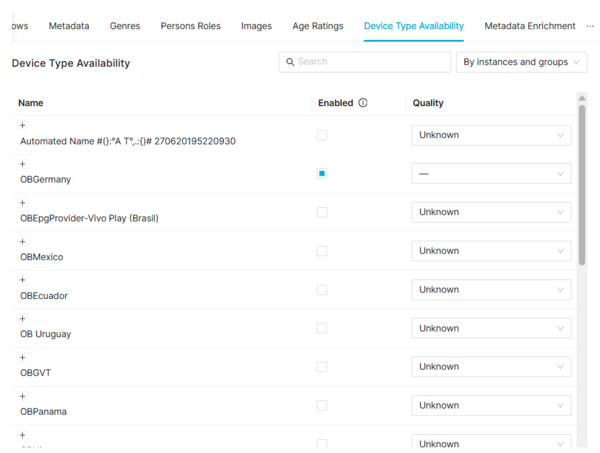The image size is (600, 453).
Task: Click the search magnifier icon
Action: (x=290, y=62)
